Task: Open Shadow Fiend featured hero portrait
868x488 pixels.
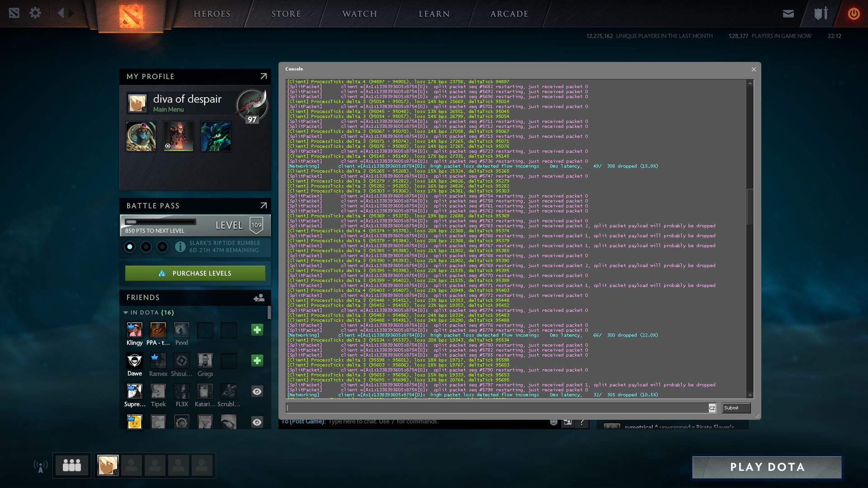Action: point(179,136)
